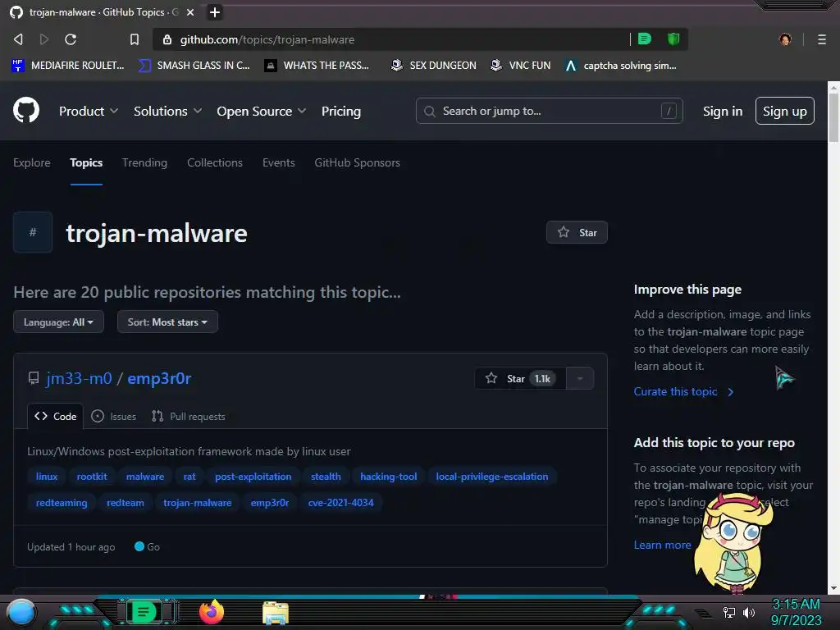Expand the Open Source menu
The width and height of the screenshot is (840, 630).
pos(262,111)
